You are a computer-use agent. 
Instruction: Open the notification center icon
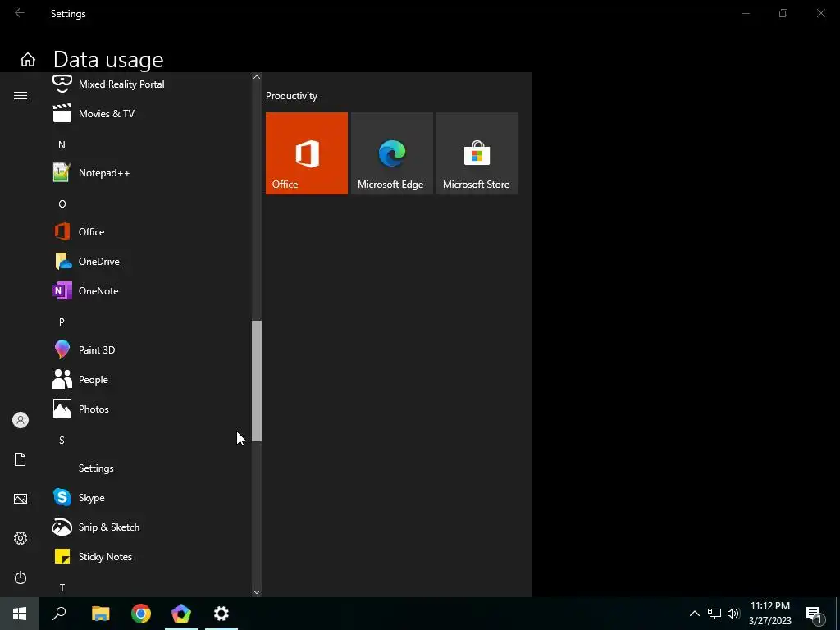(815, 615)
